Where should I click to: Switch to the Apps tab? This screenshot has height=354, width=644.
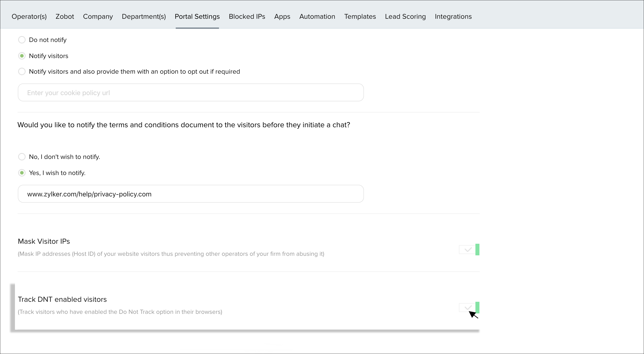click(282, 17)
